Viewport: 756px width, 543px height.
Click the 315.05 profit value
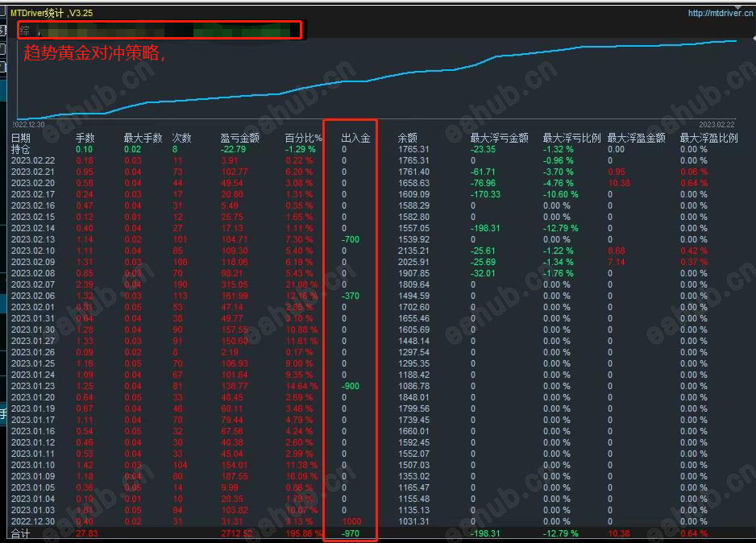pos(235,284)
